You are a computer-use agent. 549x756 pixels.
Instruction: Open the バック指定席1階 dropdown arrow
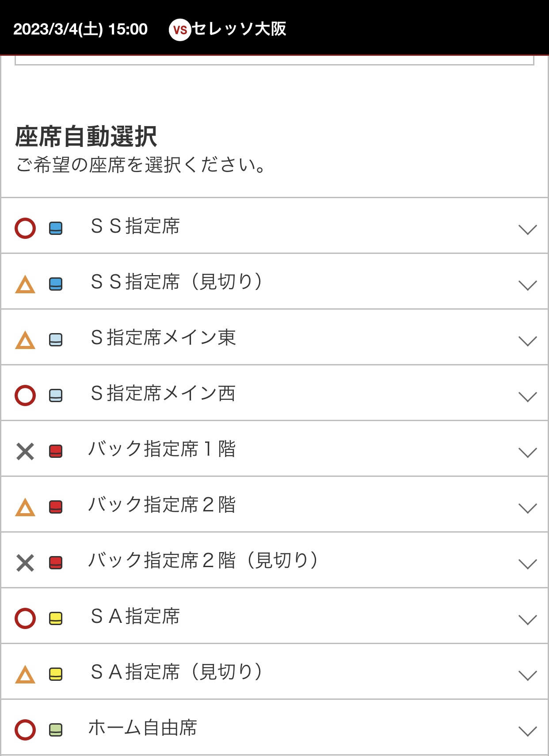pos(527,452)
